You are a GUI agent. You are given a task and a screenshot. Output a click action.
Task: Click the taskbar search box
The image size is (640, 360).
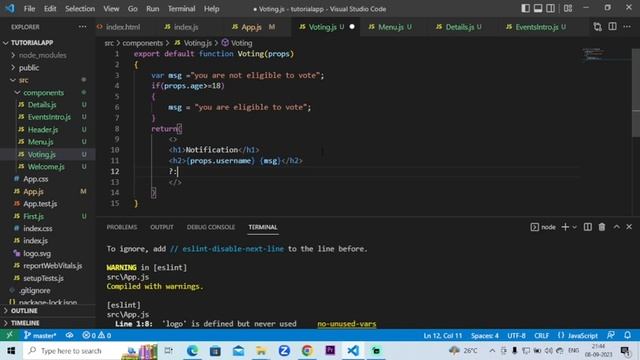[90, 351]
